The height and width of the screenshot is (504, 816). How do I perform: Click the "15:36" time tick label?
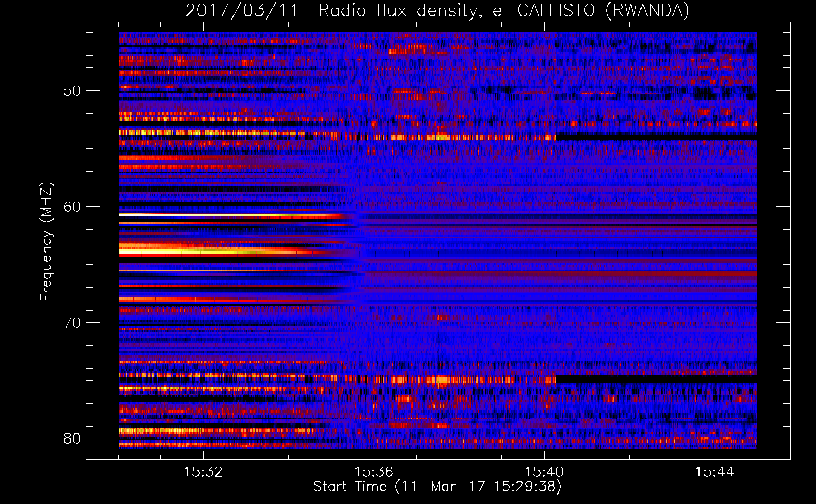point(374,472)
